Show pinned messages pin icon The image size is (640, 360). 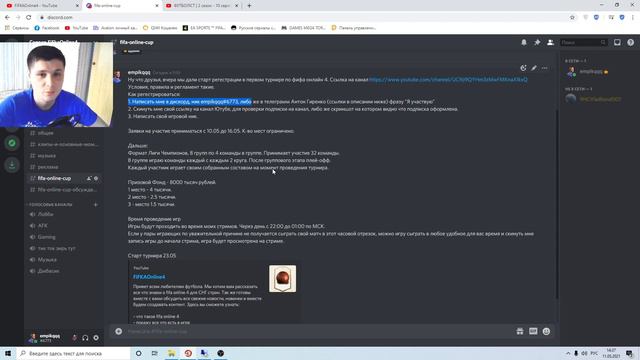click(x=537, y=42)
